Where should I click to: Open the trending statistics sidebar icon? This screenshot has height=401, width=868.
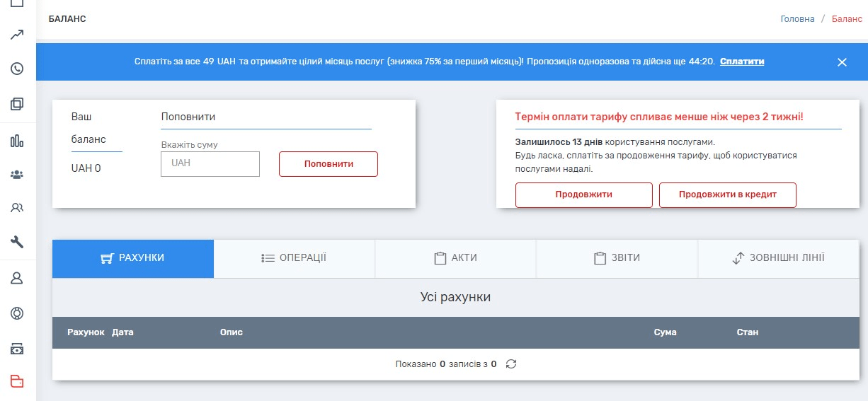[x=18, y=35]
